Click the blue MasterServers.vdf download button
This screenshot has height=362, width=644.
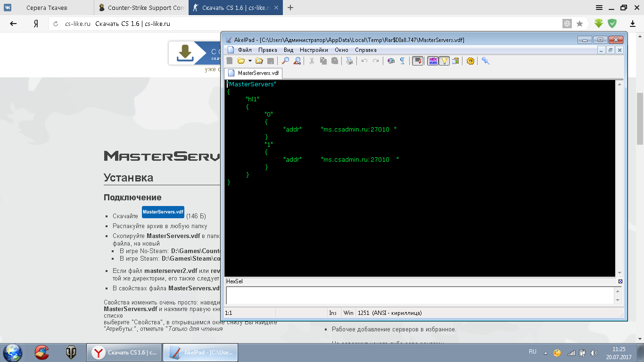[x=163, y=212]
